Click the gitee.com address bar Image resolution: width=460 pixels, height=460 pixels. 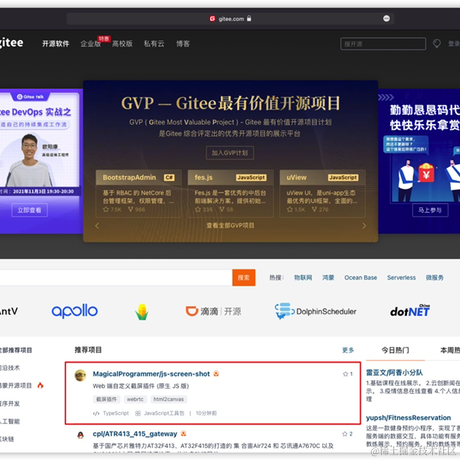tap(230, 19)
